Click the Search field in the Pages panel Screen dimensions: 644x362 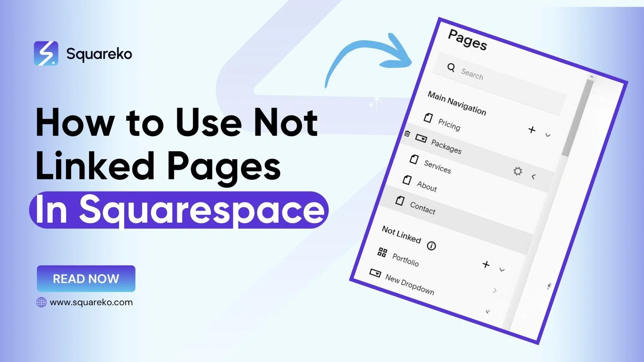tap(500, 84)
